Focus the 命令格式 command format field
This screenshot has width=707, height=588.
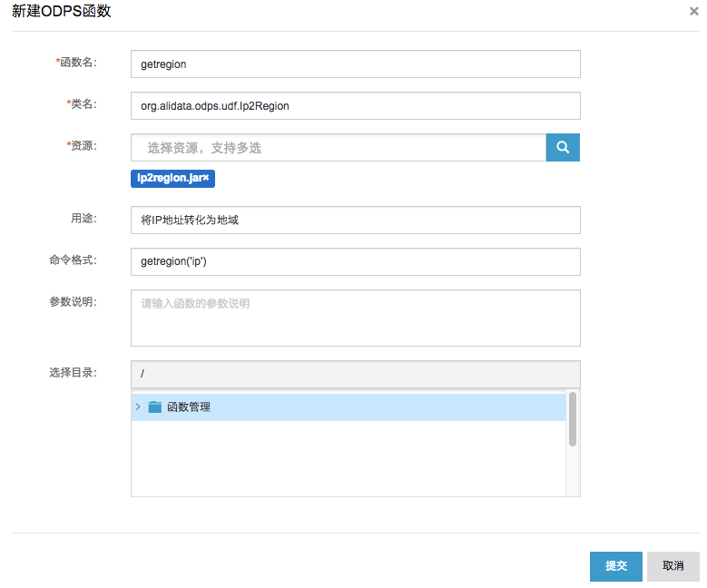pyautogui.click(x=355, y=262)
